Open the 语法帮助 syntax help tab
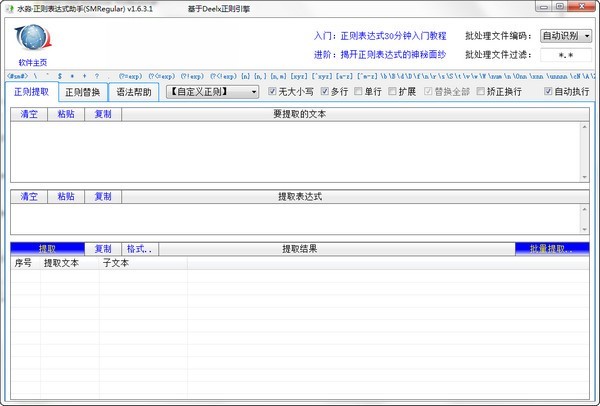 click(134, 92)
